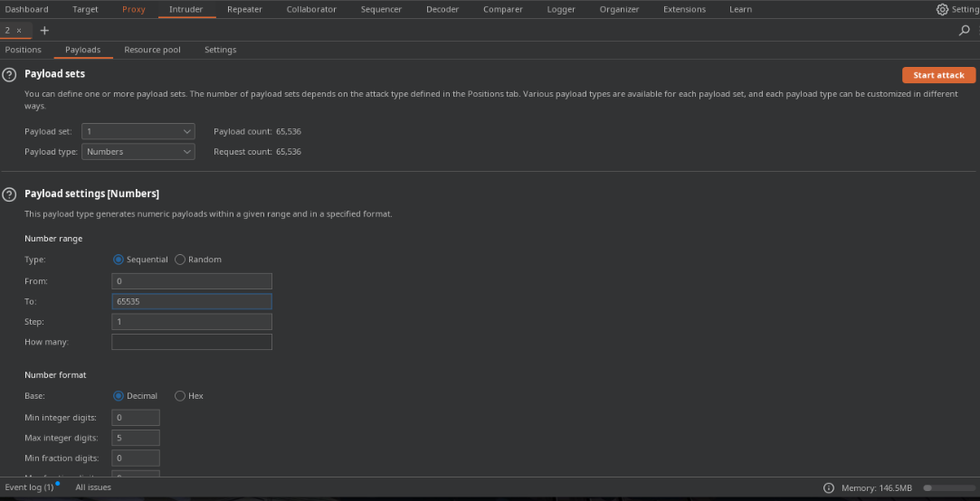
Task: Open All issues in status bar
Action: pos(93,487)
